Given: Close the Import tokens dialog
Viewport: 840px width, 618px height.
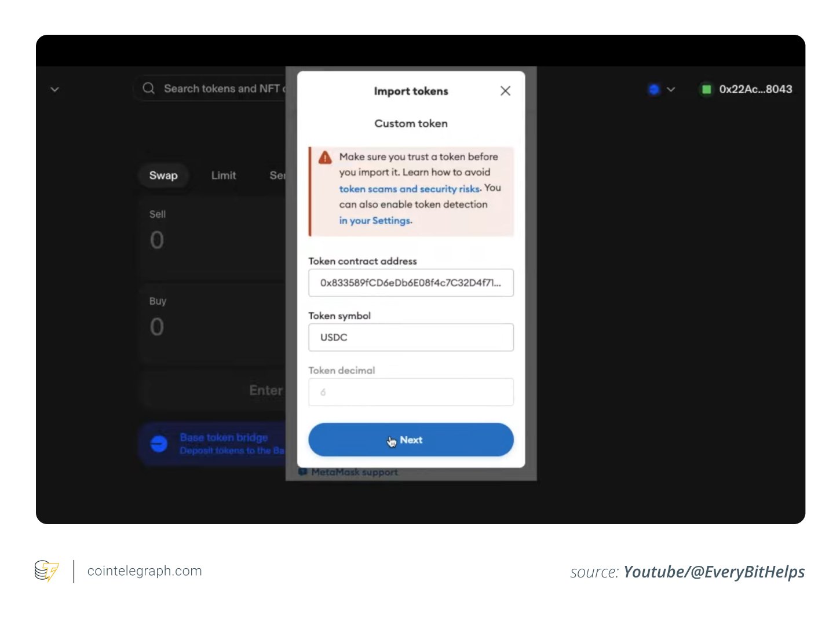Looking at the screenshot, I should point(505,90).
